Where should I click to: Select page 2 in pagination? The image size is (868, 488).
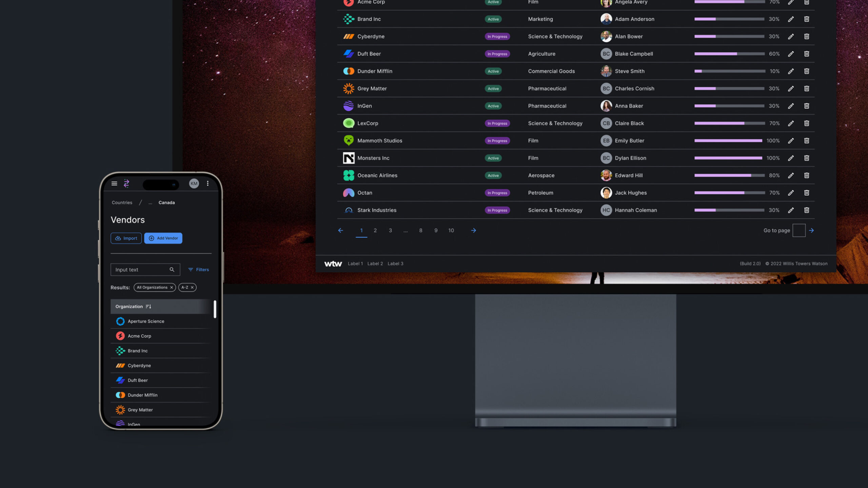(x=375, y=230)
